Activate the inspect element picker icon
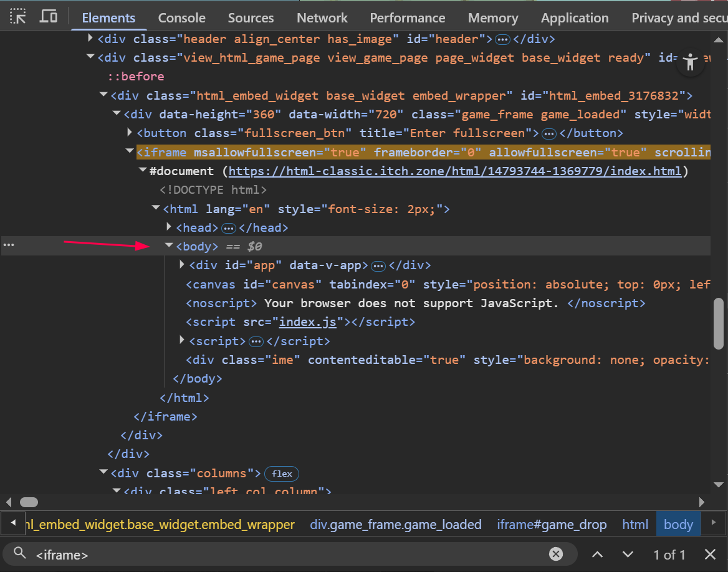 point(17,16)
